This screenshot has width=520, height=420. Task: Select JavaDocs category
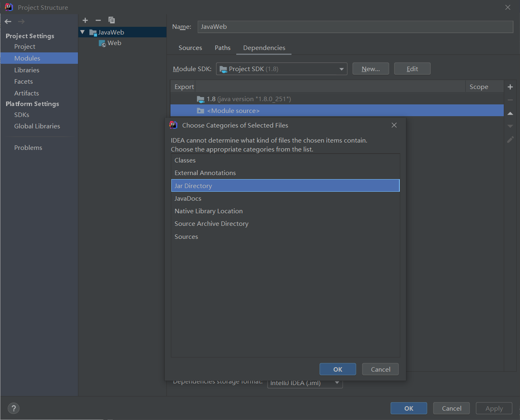[285, 199]
